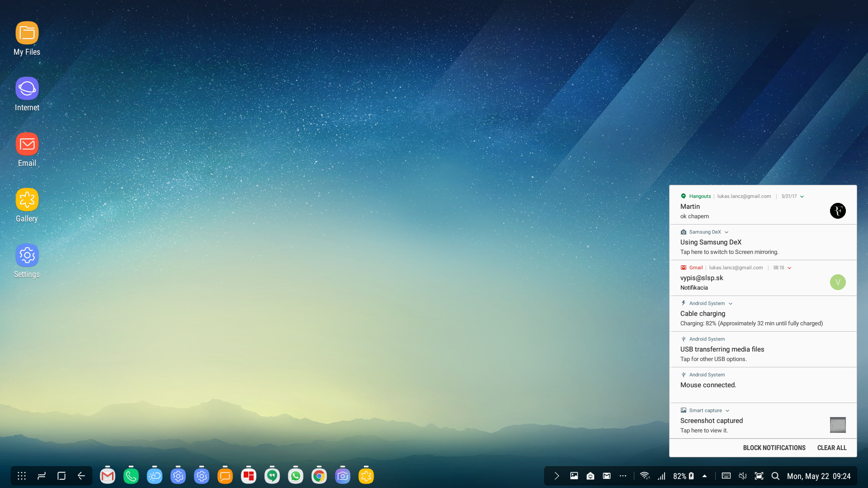Open the yellow Gallery app in taskbar

pyautogui.click(x=366, y=476)
